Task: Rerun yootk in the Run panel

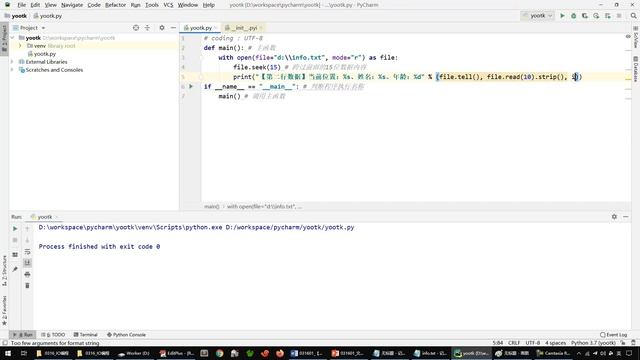Action: 15,229
